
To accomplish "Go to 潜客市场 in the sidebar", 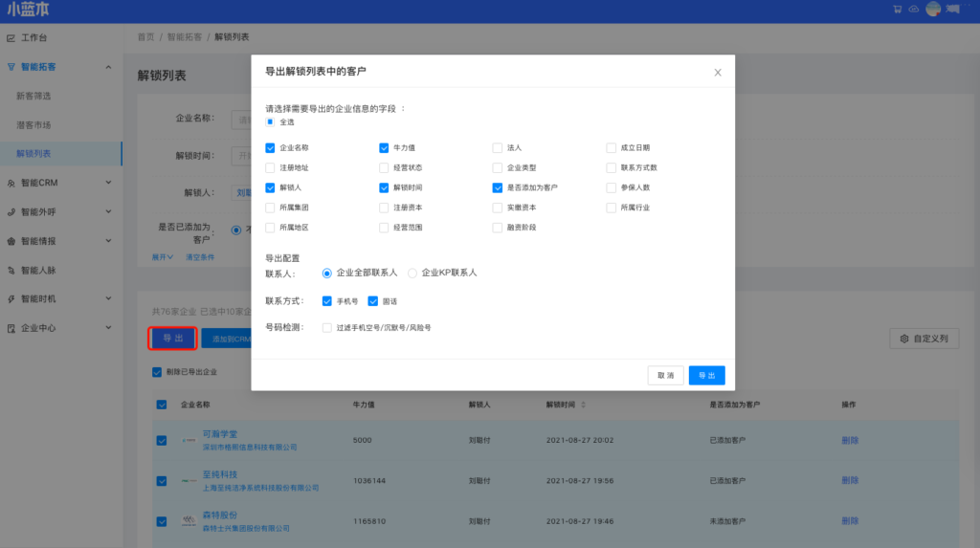I will pyautogui.click(x=33, y=124).
